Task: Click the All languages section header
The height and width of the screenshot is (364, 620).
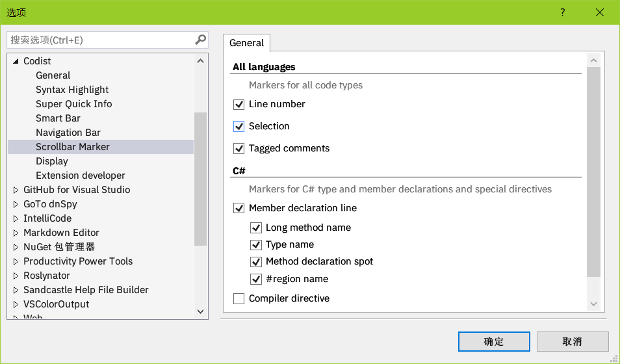Action: tap(264, 67)
